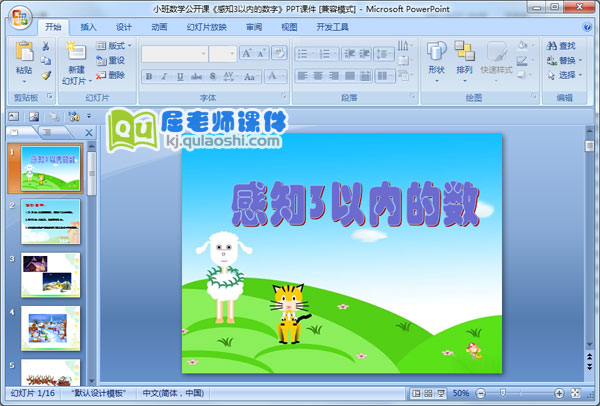Screen dimensions: 600x406
Task: Open the text direction option
Action: point(405,46)
